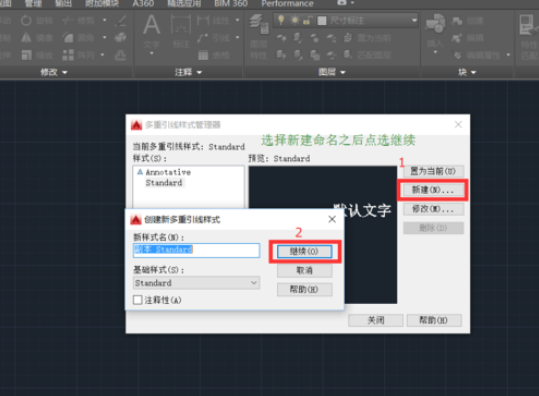
Task: Click the Modify (修改) dialog button
Action: (433, 209)
